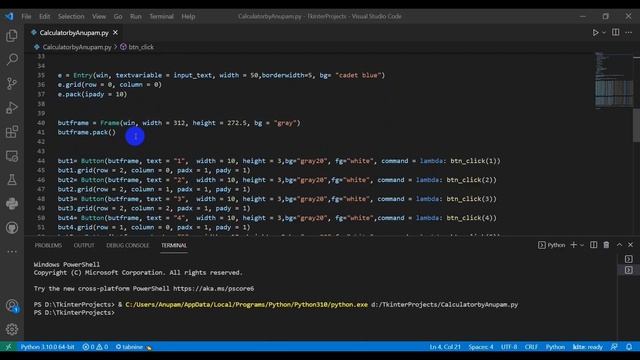Image resolution: width=640 pixels, height=360 pixels.
Task: Split the editor to the right
Action: [x=616, y=32]
